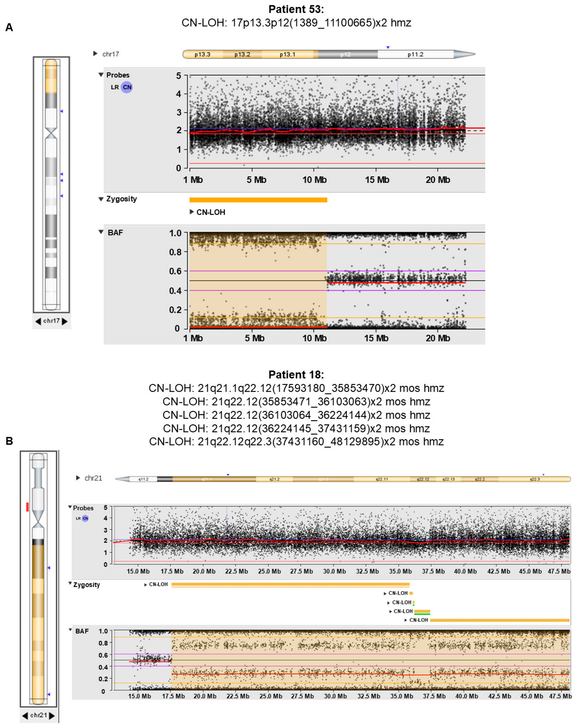Collapse the Probes track in panel A
577x728 pixels.
(101, 75)
